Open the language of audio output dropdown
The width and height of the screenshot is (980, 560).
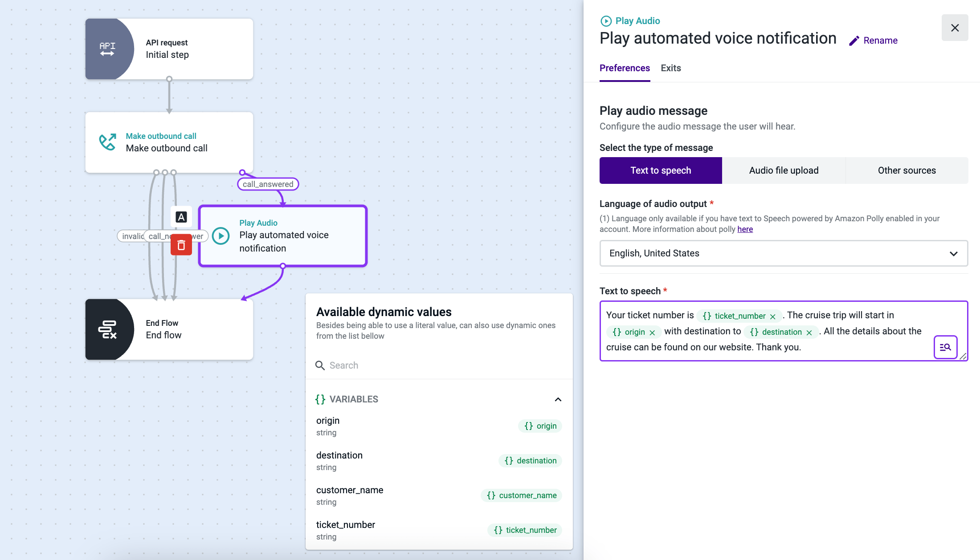click(784, 253)
